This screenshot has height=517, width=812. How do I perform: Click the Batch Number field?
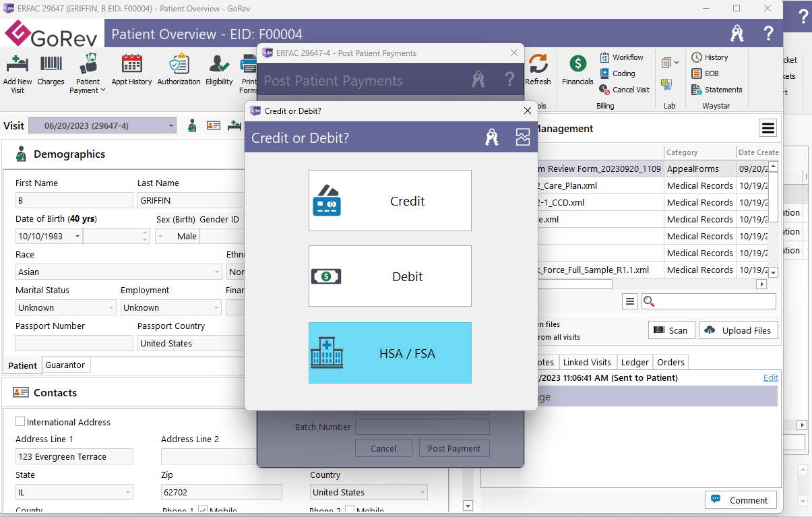pos(422,427)
